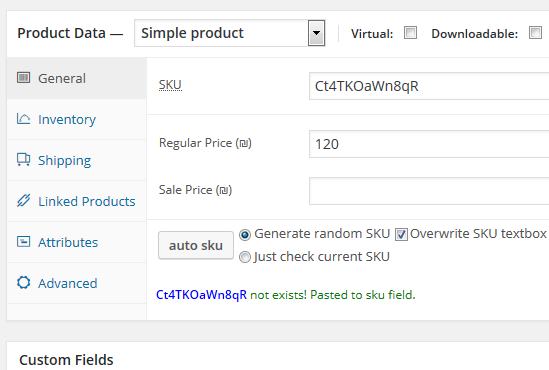Click the General tab icon
This screenshot has height=370, width=549.
tap(23, 77)
